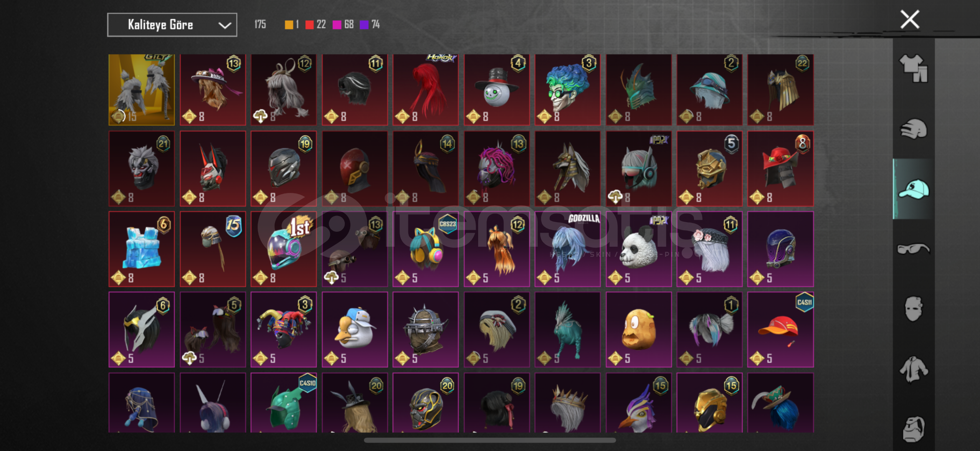Open the bottom face category icon
Screen dimensions: 980x451
point(914,428)
